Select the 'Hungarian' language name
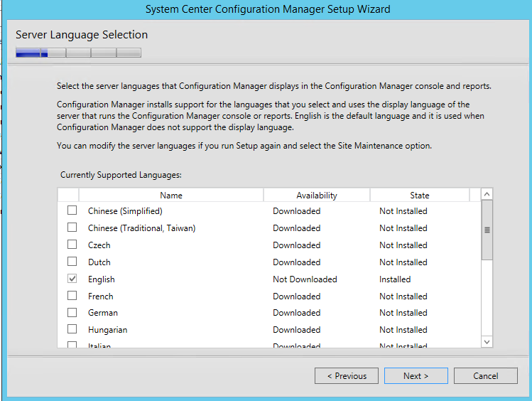The width and height of the screenshot is (532, 401). click(x=107, y=330)
